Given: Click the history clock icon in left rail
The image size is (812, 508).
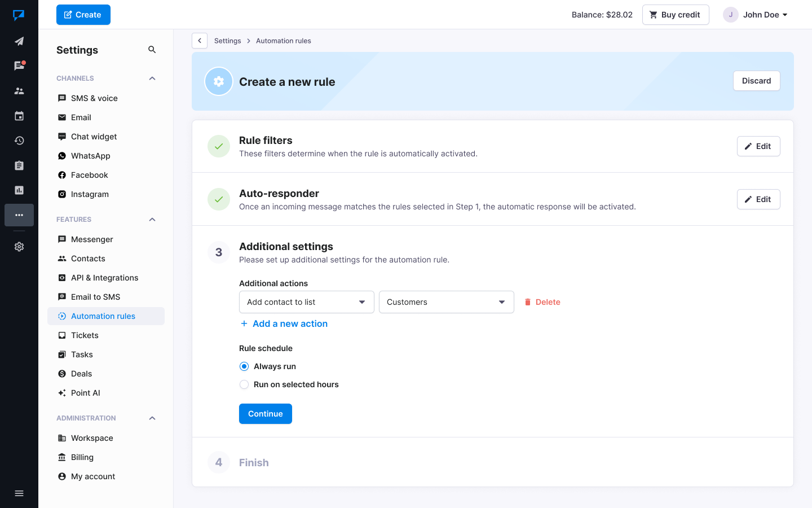Looking at the screenshot, I should pyautogui.click(x=19, y=141).
